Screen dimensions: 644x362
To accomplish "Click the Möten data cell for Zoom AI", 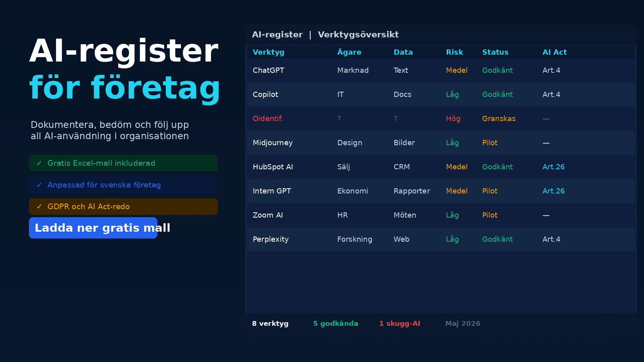I will coord(405,215).
